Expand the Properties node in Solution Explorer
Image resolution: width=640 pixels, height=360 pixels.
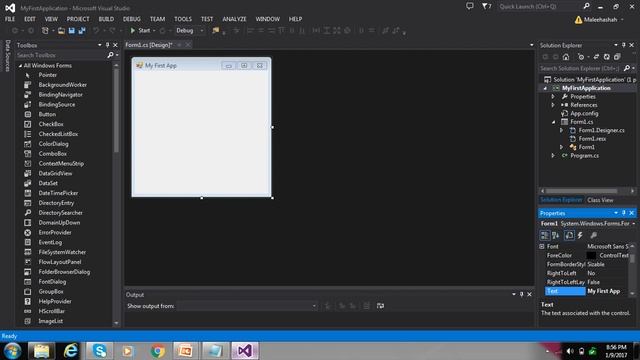[553, 97]
